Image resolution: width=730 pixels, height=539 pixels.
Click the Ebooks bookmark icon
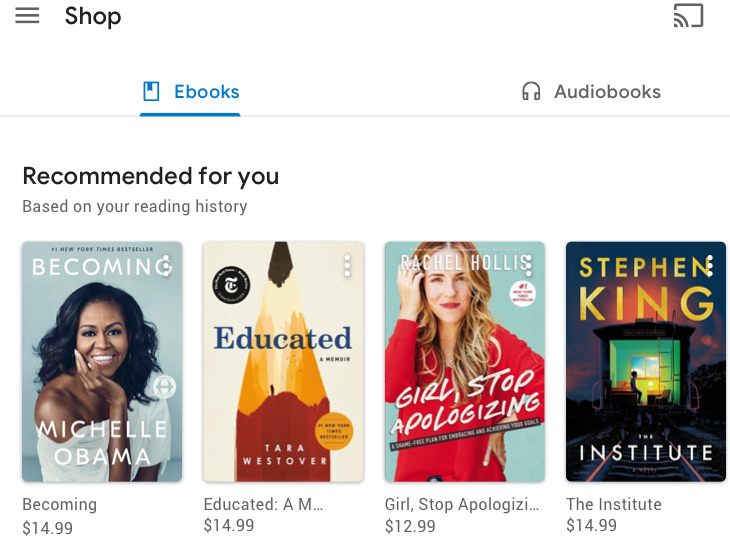tap(152, 92)
